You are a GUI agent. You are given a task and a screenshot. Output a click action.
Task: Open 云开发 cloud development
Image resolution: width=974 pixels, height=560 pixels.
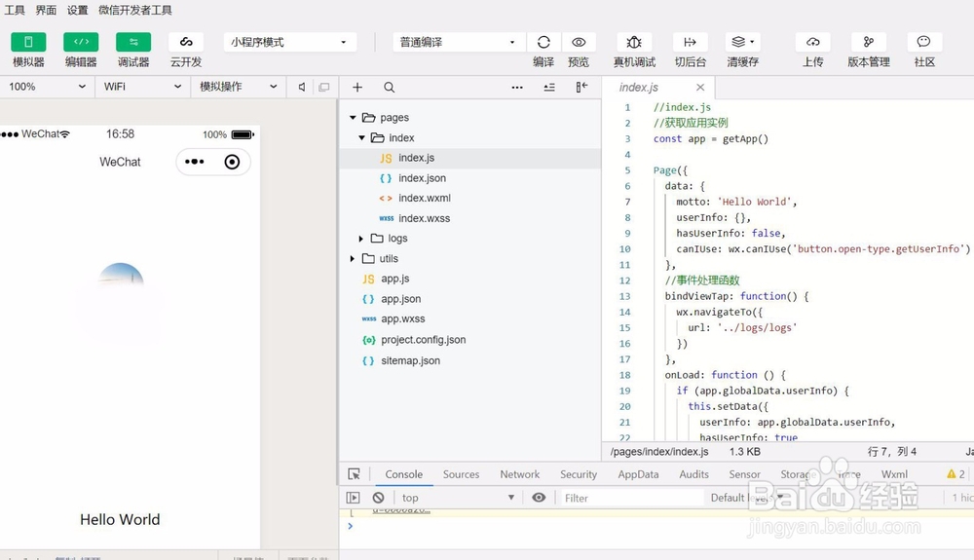tap(186, 42)
